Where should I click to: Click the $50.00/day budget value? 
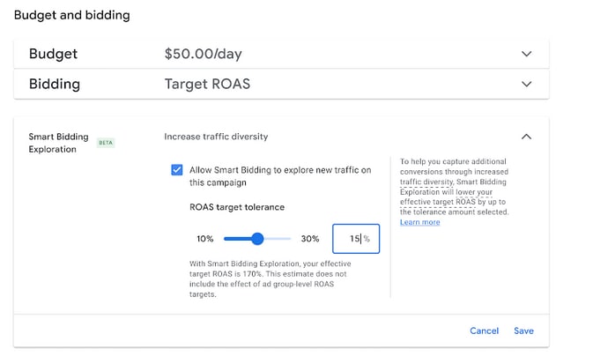tap(203, 54)
